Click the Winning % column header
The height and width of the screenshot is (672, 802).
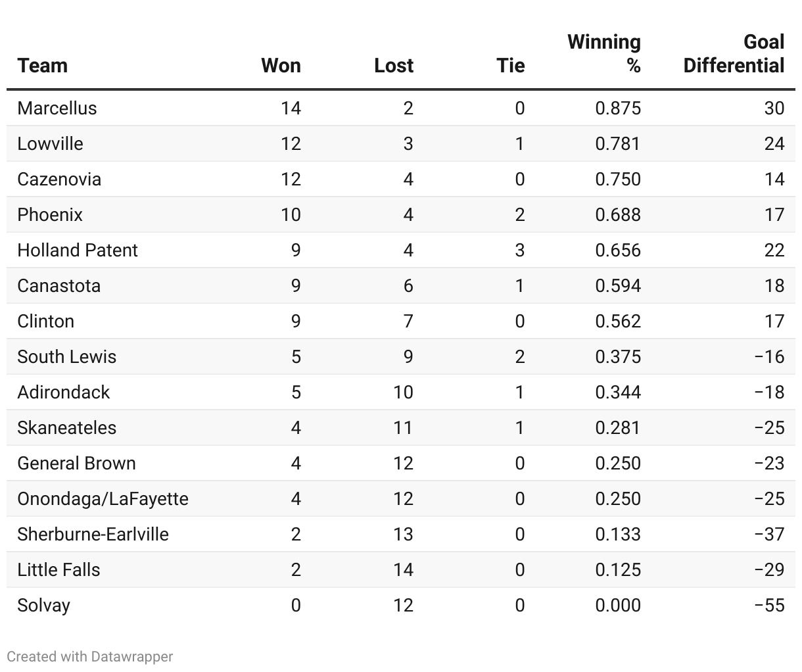pyautogui.click(x=604, y=54)
